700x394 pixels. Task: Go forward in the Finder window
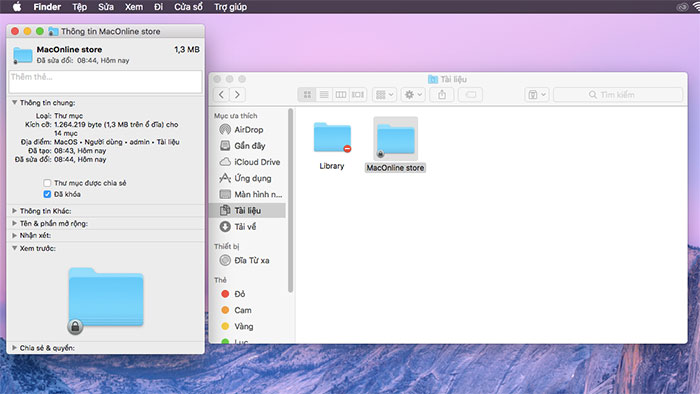click(238, 95)
